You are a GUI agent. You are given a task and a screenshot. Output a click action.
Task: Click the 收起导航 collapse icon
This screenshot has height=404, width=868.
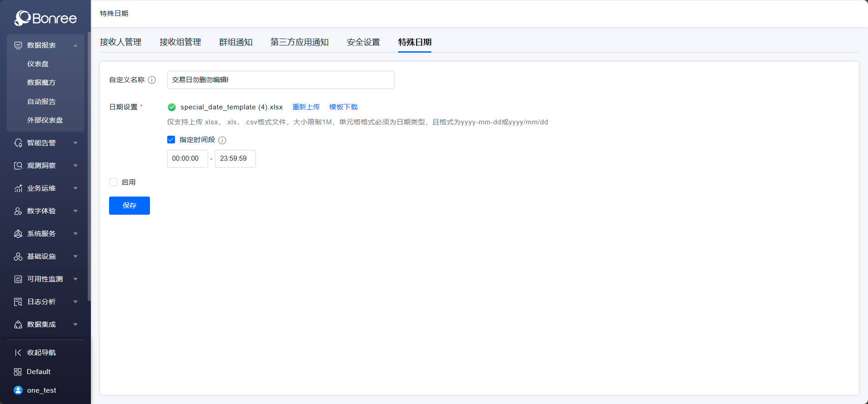(x=18, y=353)
